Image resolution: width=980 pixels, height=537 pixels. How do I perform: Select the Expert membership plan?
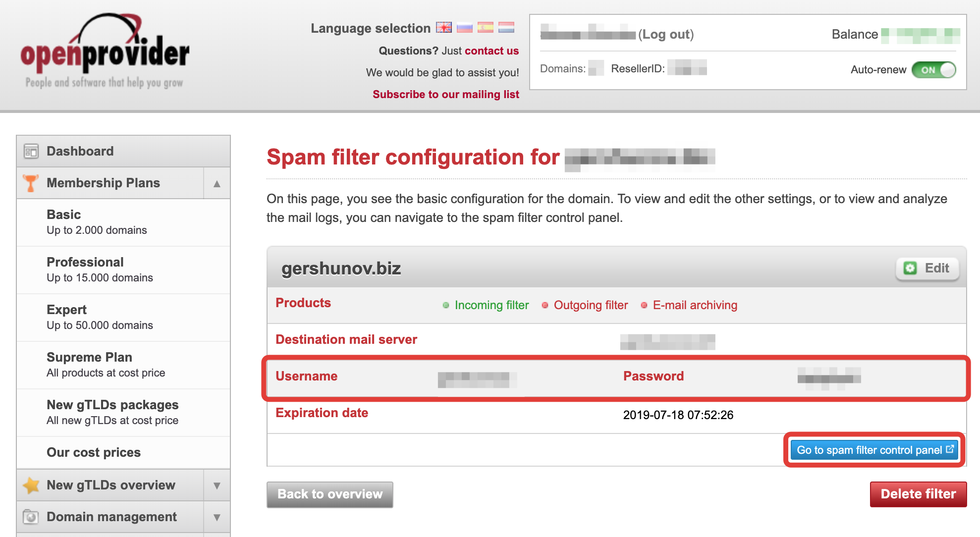pos(123,318)
